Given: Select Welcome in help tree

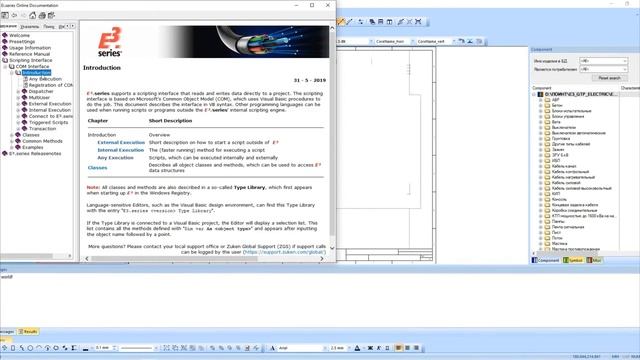Looking at the screenshot, I should coord(19,36).
